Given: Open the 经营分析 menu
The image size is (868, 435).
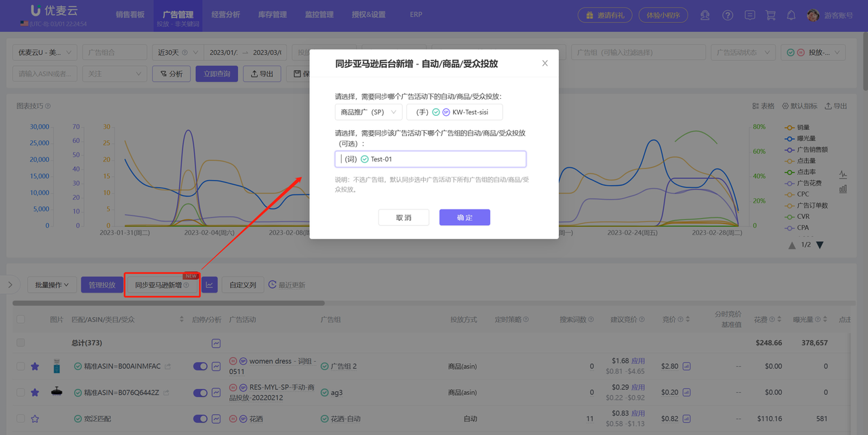Looking at the screenshot, I should click(x=225, y=14).
